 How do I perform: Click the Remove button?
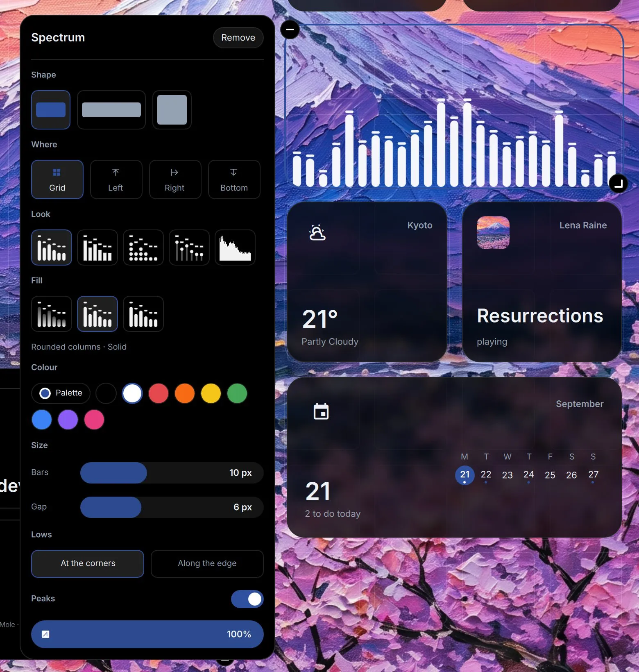[x=238, y=38]
